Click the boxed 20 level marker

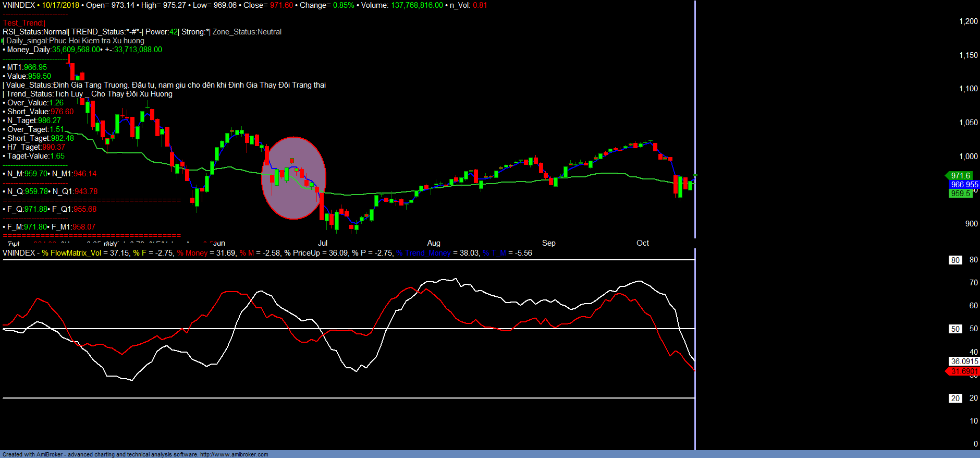point(955,399)
